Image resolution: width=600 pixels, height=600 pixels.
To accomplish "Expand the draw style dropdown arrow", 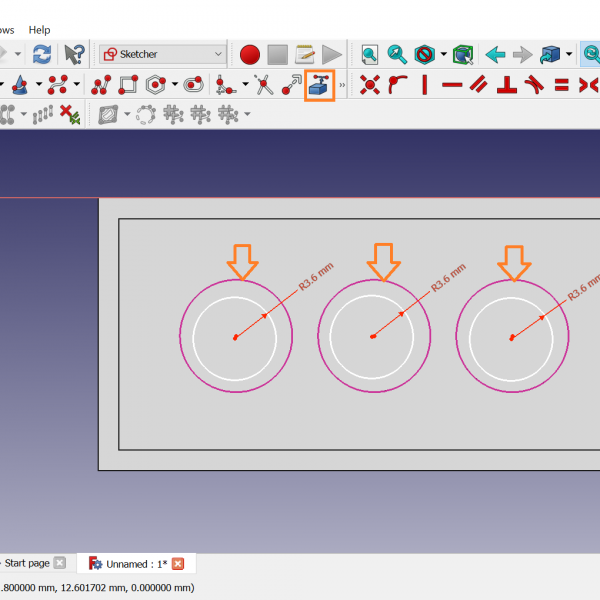I will pyautogui.click(x=444, y=54).
